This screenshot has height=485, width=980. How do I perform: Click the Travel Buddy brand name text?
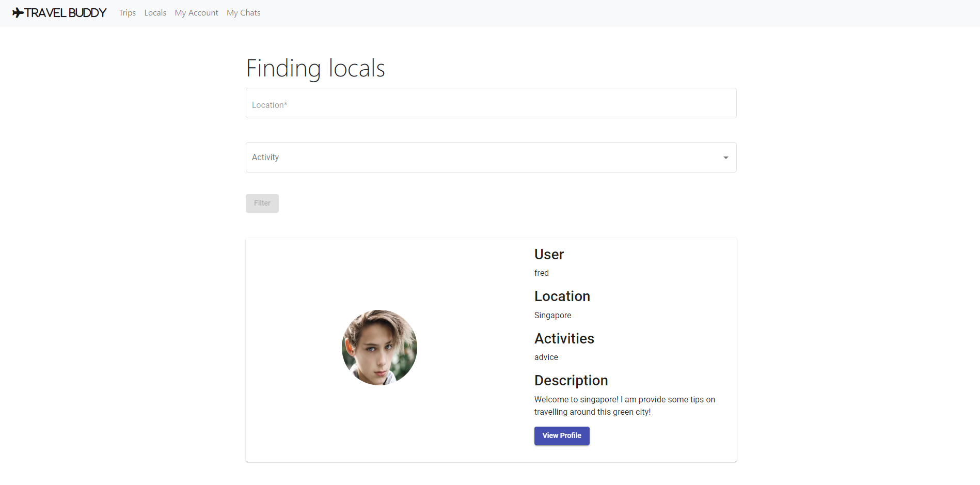click(64, 12)
